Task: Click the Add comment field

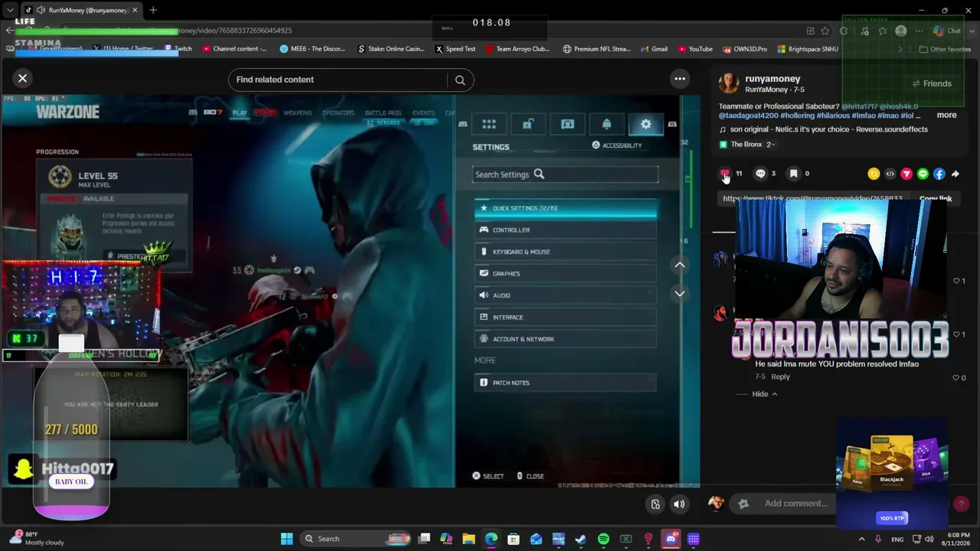Action: pyautogui.click(x=796, y=504)
